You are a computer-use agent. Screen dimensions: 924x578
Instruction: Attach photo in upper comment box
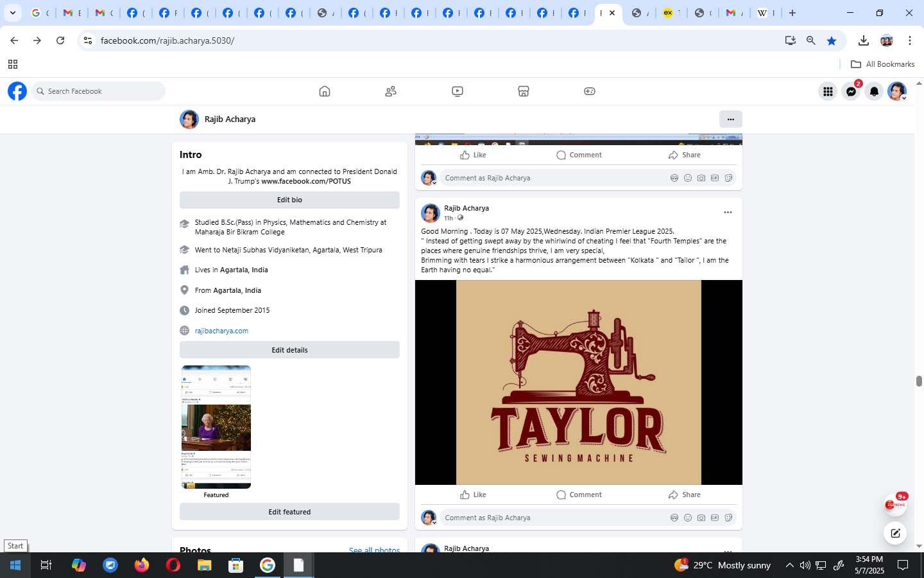(x=701, y=178)
